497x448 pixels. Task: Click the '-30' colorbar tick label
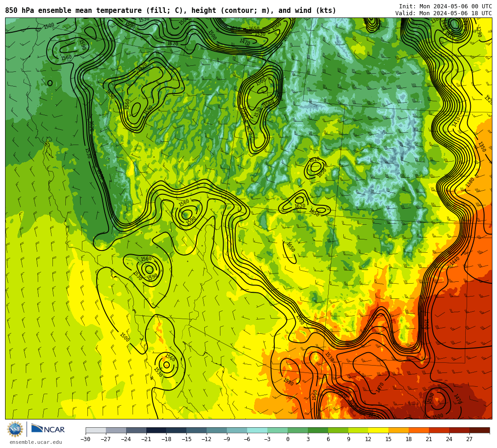(x=86, y=439)
